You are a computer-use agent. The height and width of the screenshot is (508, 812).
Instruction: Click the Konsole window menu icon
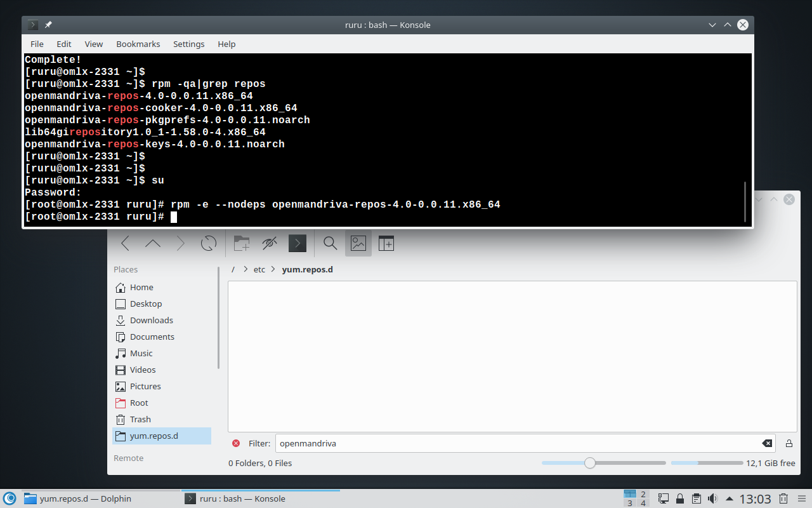coord(33,25)
